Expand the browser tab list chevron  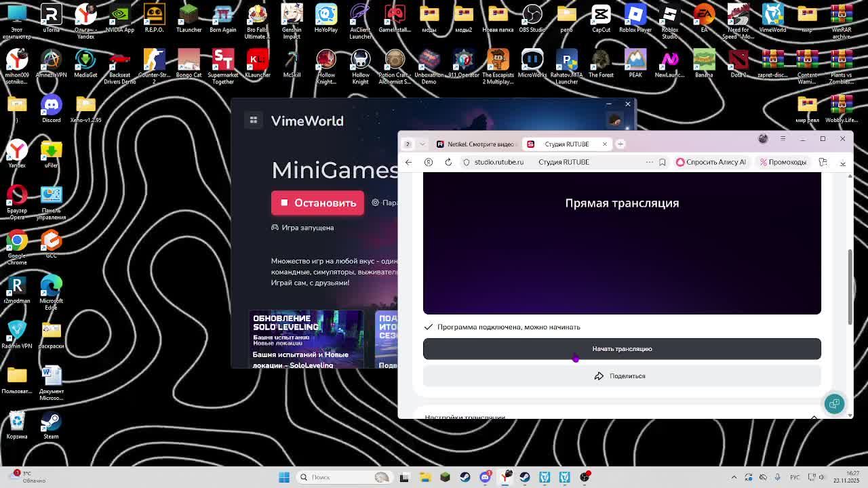422,144
